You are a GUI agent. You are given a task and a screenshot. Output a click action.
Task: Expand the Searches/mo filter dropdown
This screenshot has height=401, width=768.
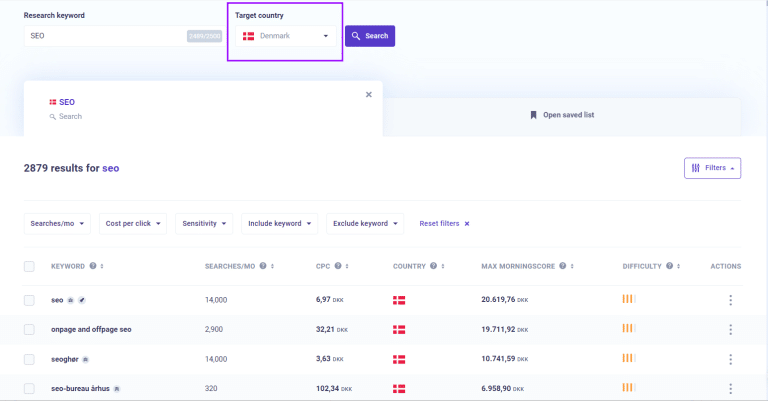point(57,224)
